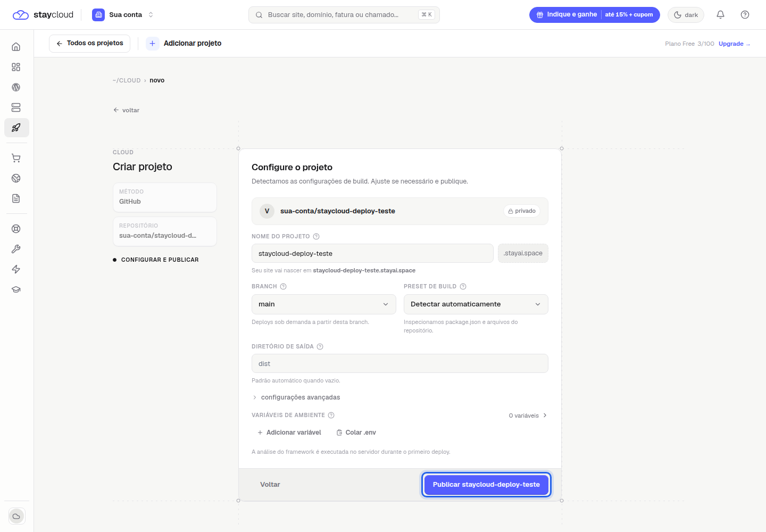Open the rocket cloud deploy icon
This screenshot has height=532, width=766.
(16, 128)
